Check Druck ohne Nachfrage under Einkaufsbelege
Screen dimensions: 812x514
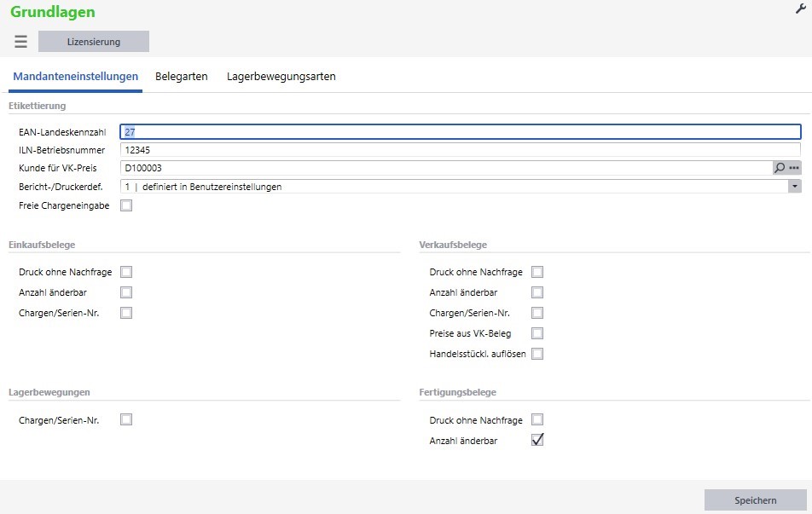pyautogui.click(x=126, y=272)
